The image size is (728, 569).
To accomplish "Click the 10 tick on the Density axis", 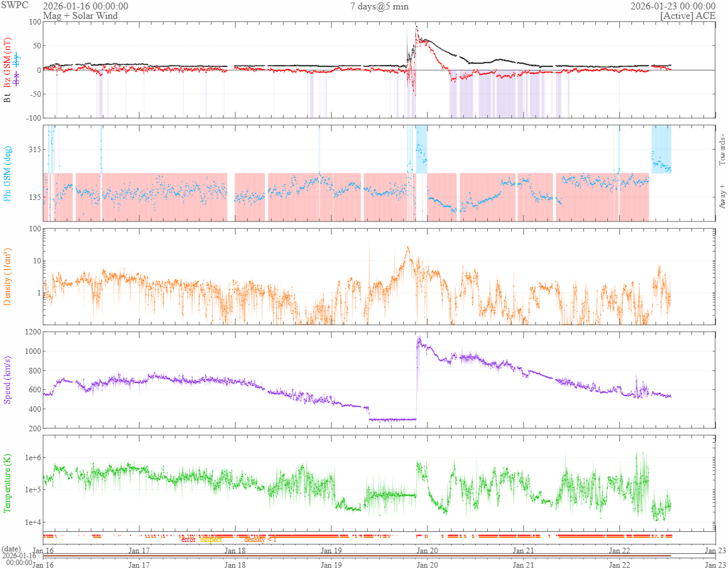I will click(x=36, y=261).
